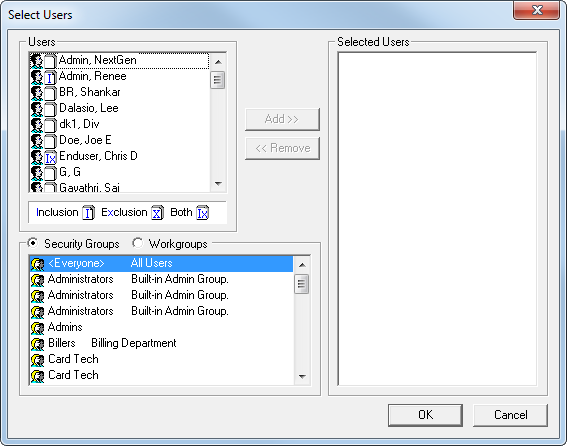567x446 pixels.
Task: Click the Users list scroll down arrow
Action: pos(218,184)
